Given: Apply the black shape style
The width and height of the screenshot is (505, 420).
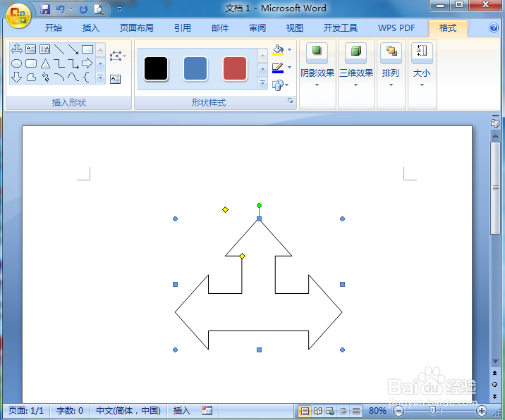Looking at the screenshot, I should click(x=156, y=68).
